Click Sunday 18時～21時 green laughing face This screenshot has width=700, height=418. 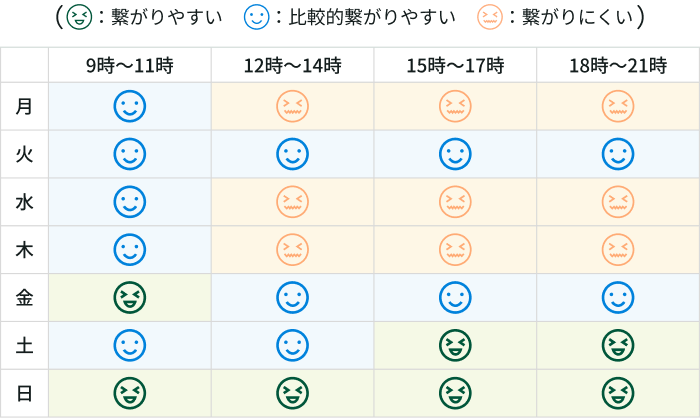[x=617, y=393]
